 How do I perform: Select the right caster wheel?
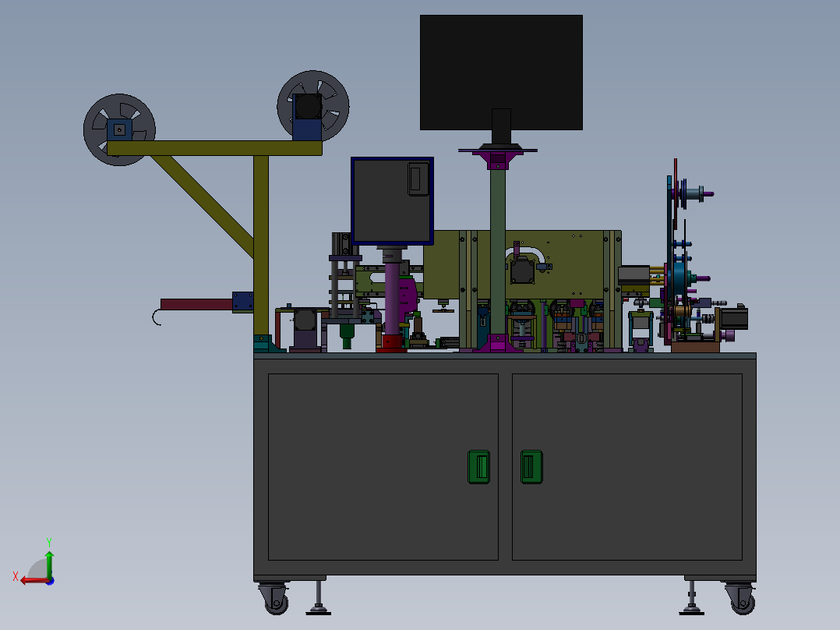742,602
